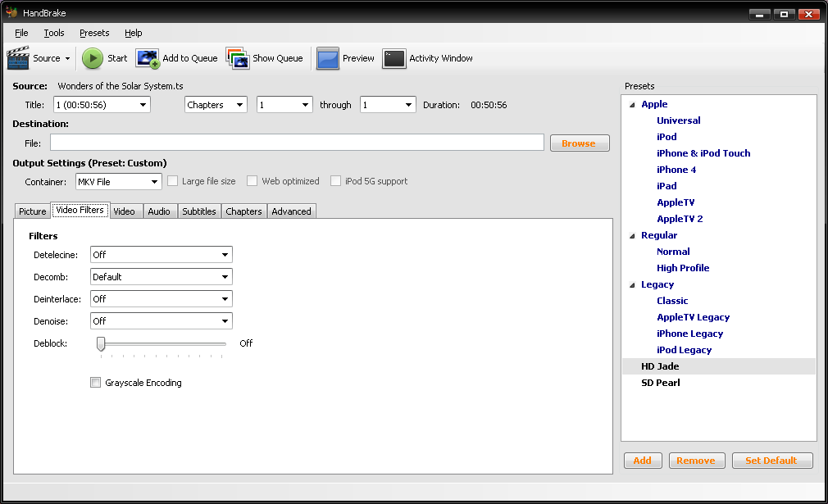Viewport: 828px width, 504px height.
Task: Open the Preview window icon
Action: (327, 58)
